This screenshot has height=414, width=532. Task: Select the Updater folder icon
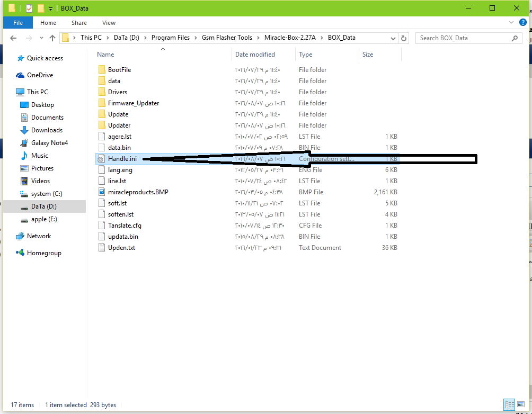coord(102,125)
